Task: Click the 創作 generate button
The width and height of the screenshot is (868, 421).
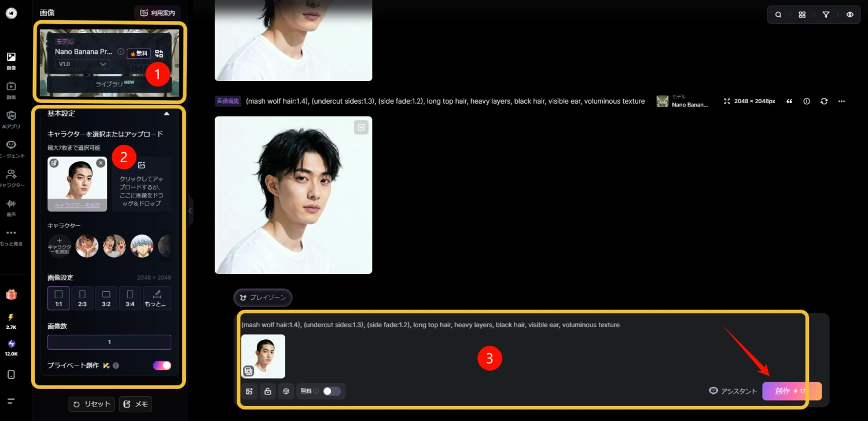Action: tap(791, 391)
